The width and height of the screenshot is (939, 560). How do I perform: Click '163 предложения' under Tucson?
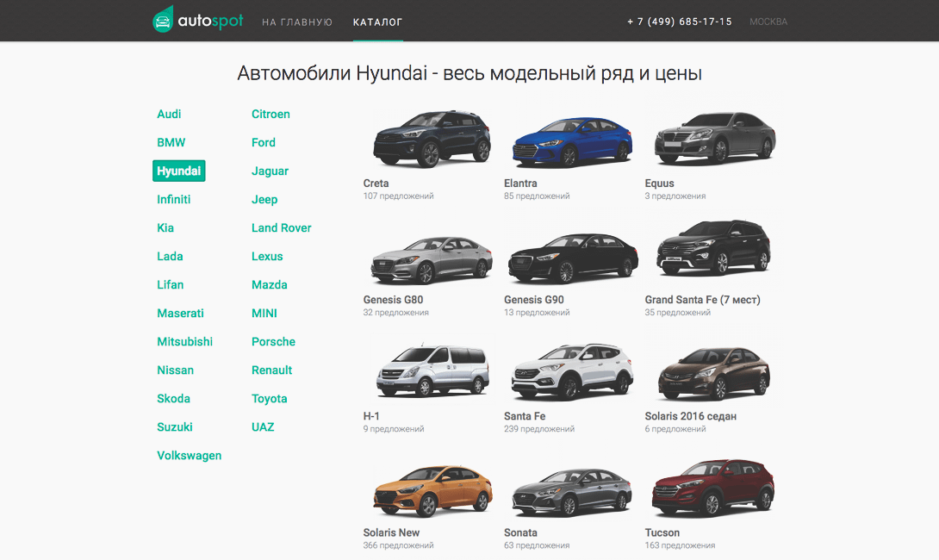coord(680,545)
